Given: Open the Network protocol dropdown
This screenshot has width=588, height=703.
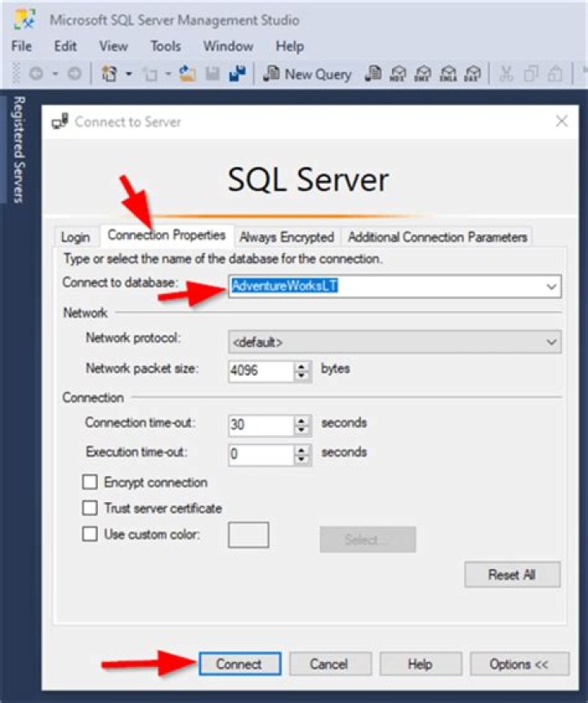Looking at the screenshot, I should (x=551, y=342).
